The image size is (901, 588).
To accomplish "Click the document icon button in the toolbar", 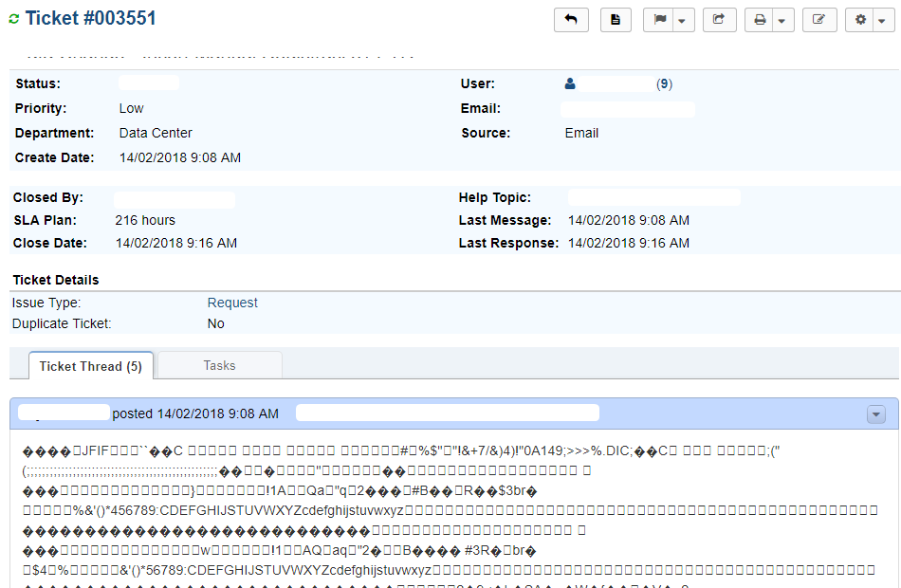I will pos(616,20).
